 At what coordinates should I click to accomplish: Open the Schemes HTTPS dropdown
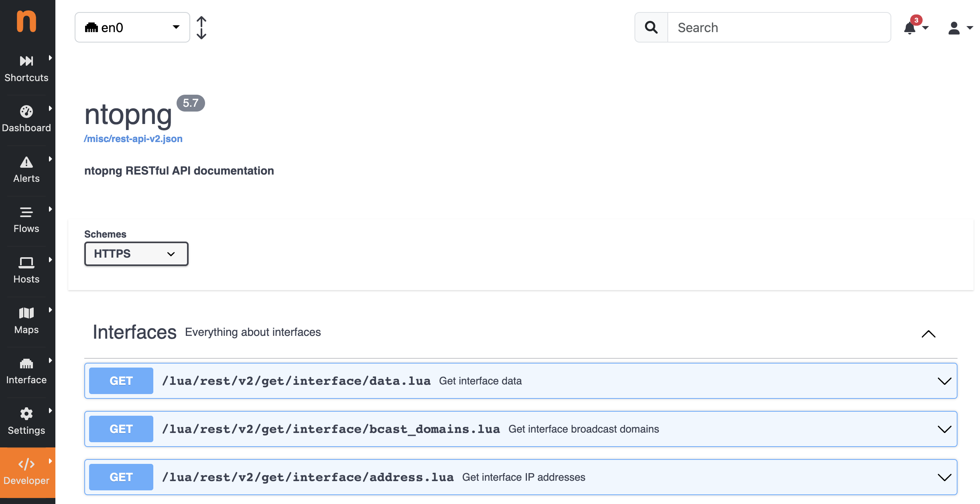click(136, 254)
